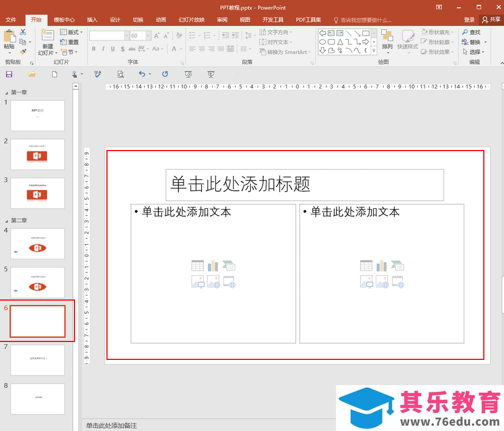Open the Shape Effects (形状效果) dropdown
Image resolution: width=504 pixels, height=431 pixels.
(x=437, y=52)
